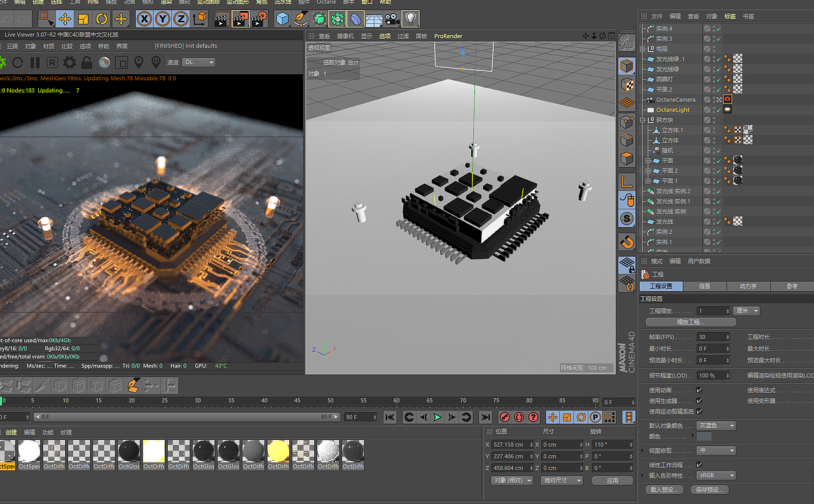Select the Scale tool
The width and height of the screenshot is (814, 504).
coord(83,19)
